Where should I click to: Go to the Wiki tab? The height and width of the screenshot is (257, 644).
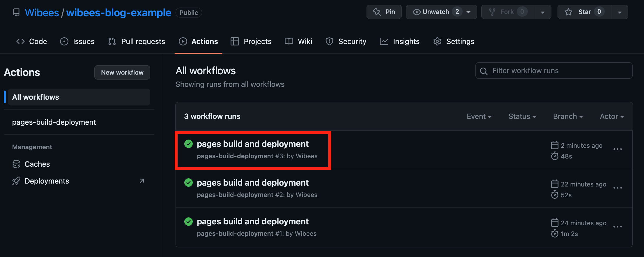[298, 41]
